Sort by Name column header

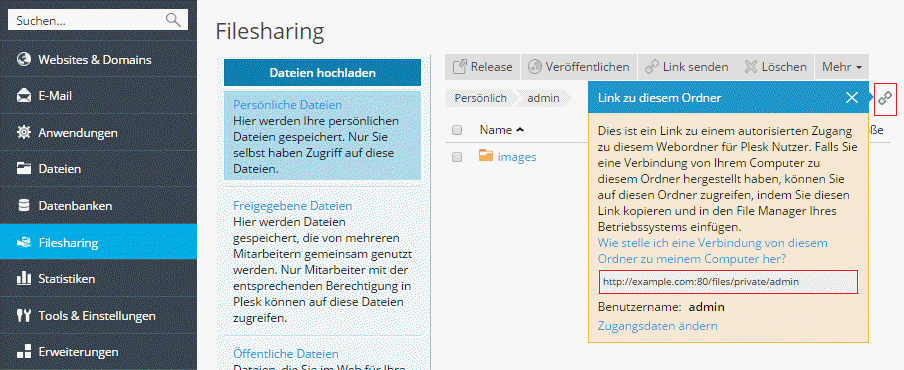pyautogui.click(x=502, y=130)
